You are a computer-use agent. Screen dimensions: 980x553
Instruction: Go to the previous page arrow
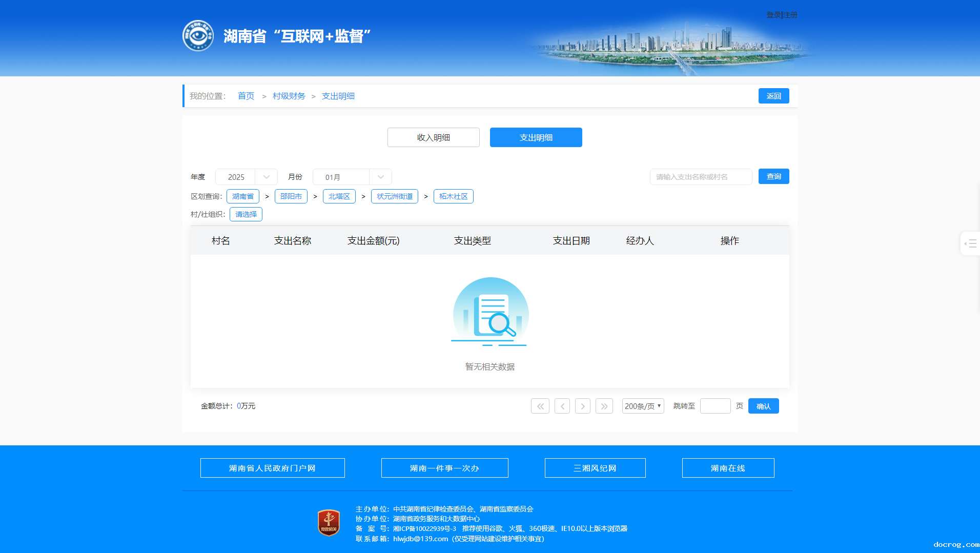[562, 406]
